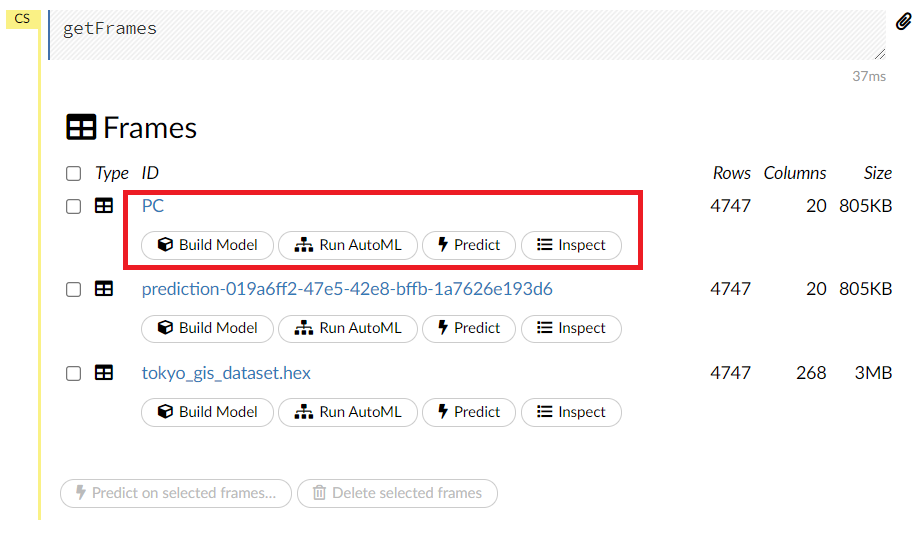Click Predict on selected frames button
Screen dimensions: 920x533
pos(175,493)
